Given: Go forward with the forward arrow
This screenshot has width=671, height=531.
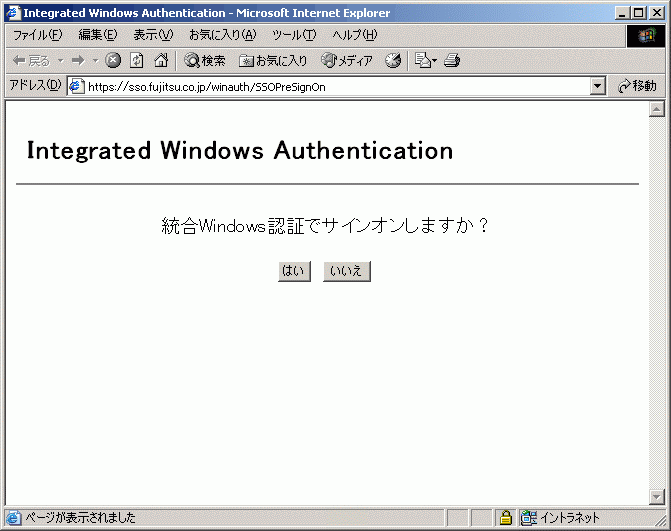Looking at the screenshot, I should [x=78, y=61].
